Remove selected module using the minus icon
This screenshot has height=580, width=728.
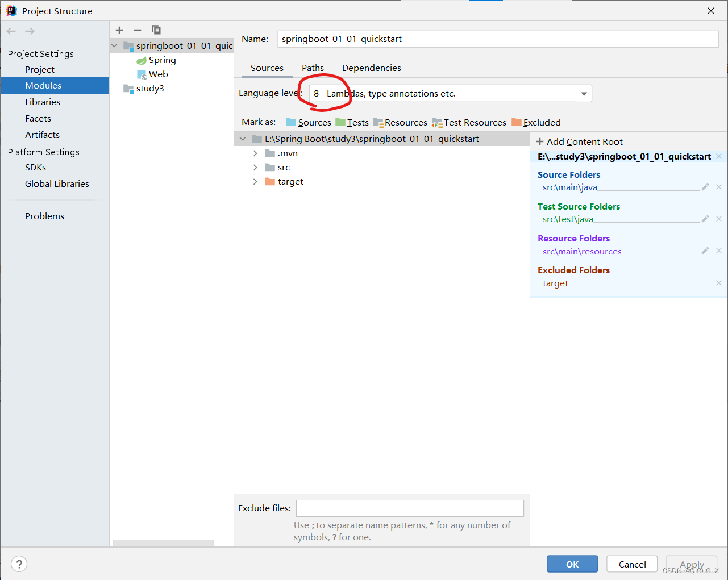[x=137, y=30]
